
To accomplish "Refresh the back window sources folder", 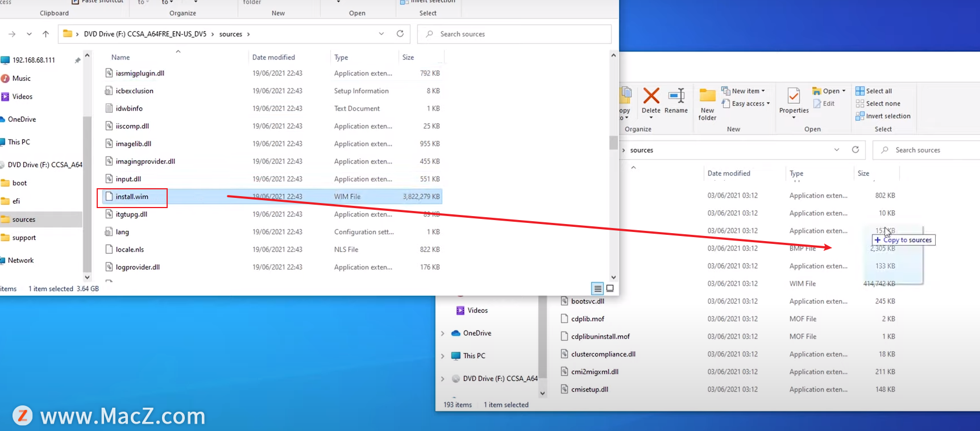I will [x=856, y=150].
